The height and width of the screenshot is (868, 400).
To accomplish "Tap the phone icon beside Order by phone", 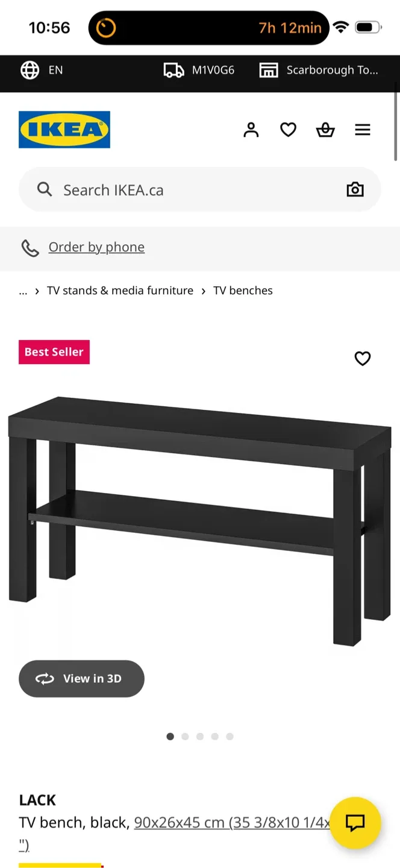I will pyautogui.click(x=30, y=248).
